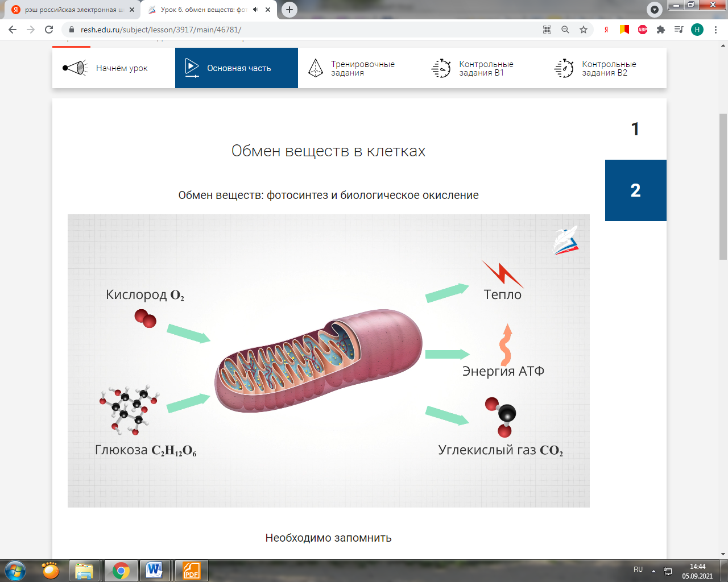Bookmark this page with the star icon
Screen dimensions: 728x582
click(x=584, y=30)
